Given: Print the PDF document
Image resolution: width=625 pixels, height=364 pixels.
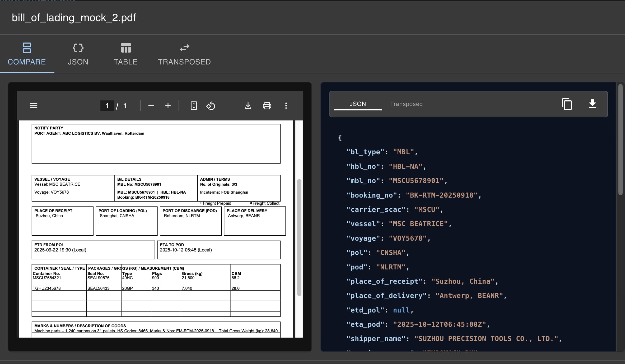Looking at the screenshot, I should pyautogui.click(x=267, y=106).
